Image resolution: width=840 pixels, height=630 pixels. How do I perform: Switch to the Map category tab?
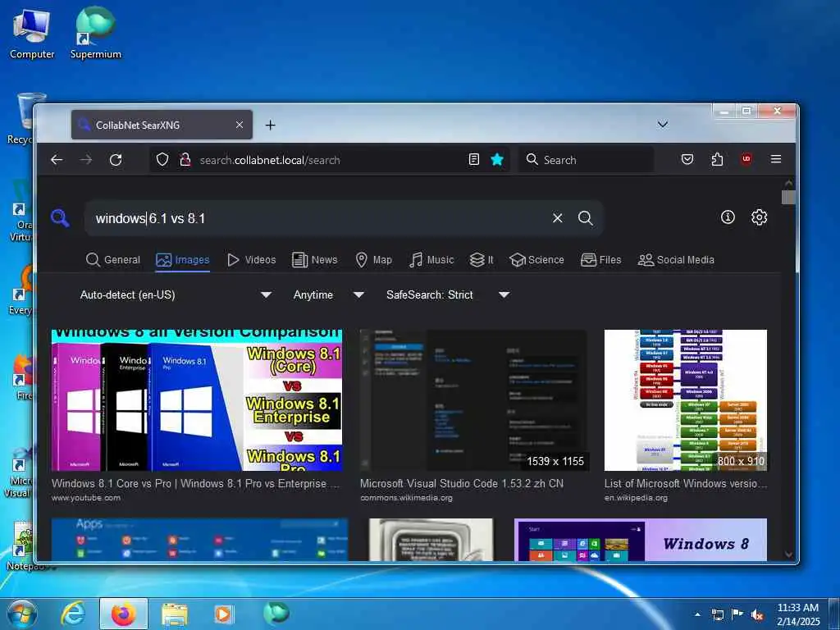(x=374, y=260)
